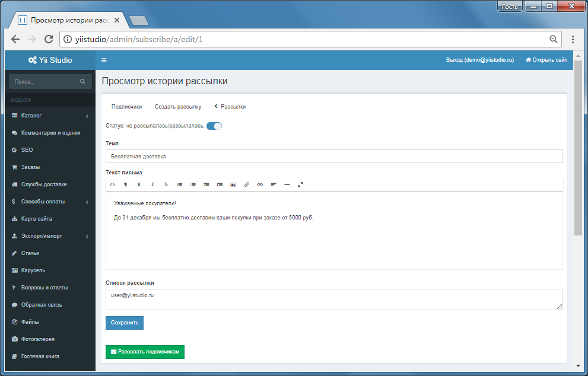588x376 pixels.
Task: Click the zoom magnifier icon in address bar
Action: pyautogui.click(x=553, y=39)
